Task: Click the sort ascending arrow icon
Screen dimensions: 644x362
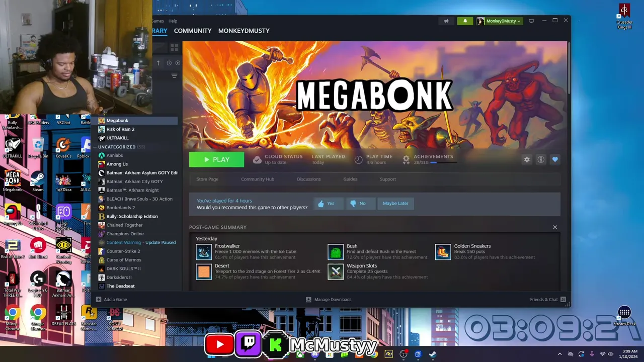Action: (x=158, y=63)
